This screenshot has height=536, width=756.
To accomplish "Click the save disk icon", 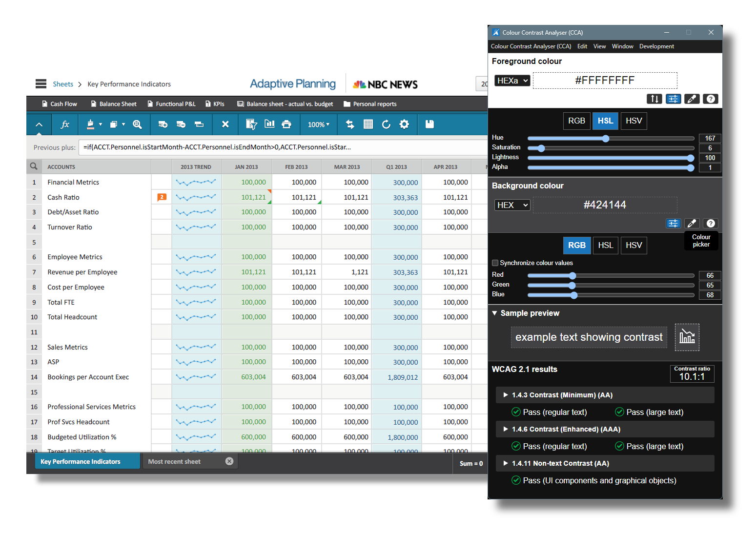I will pyautogui.click(x=429, y=124).
